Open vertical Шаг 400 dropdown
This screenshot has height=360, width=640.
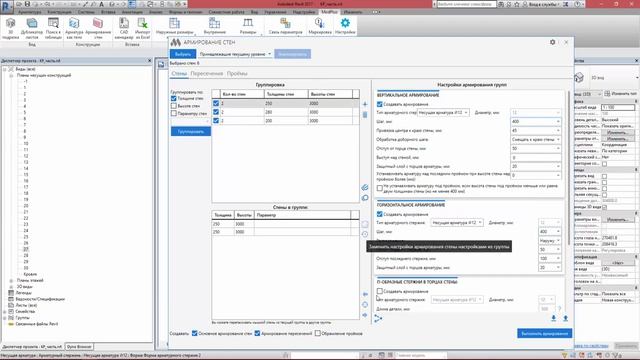click(536, 122)
